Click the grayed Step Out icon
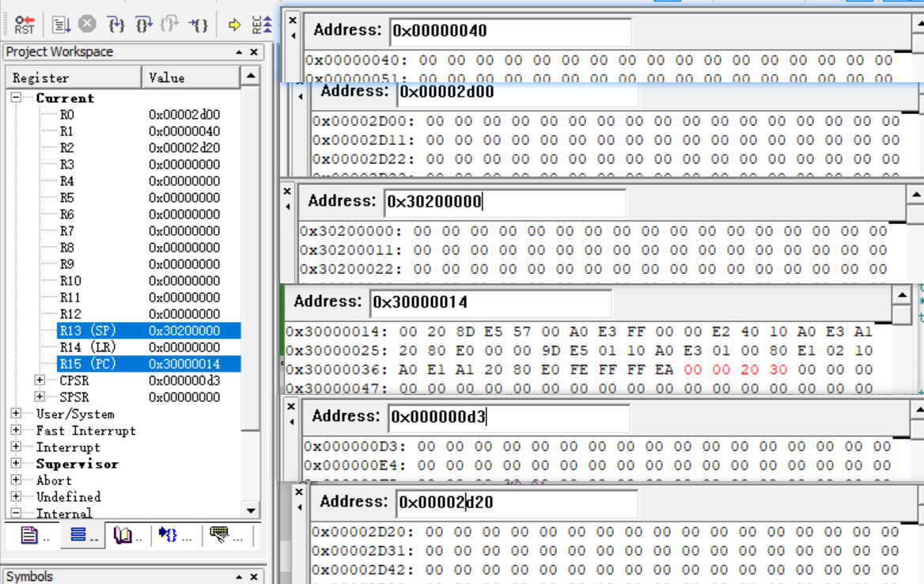 (x=170, y=25)
